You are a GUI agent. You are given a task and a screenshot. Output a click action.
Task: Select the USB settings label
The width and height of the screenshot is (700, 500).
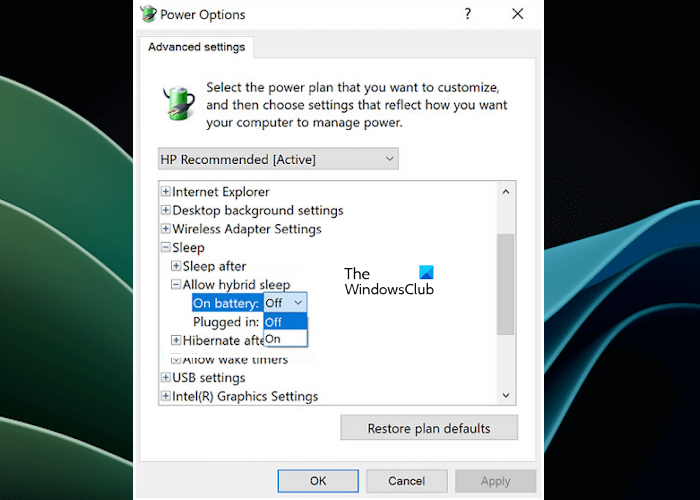click(208, 378)
